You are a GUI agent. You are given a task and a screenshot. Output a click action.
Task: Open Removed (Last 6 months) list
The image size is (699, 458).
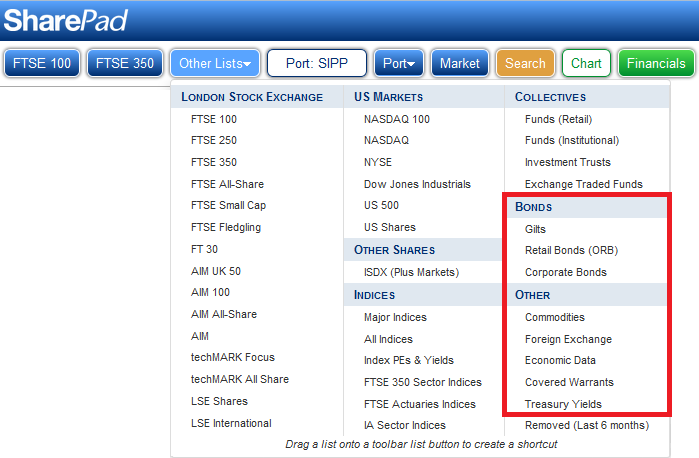(587, 425)
